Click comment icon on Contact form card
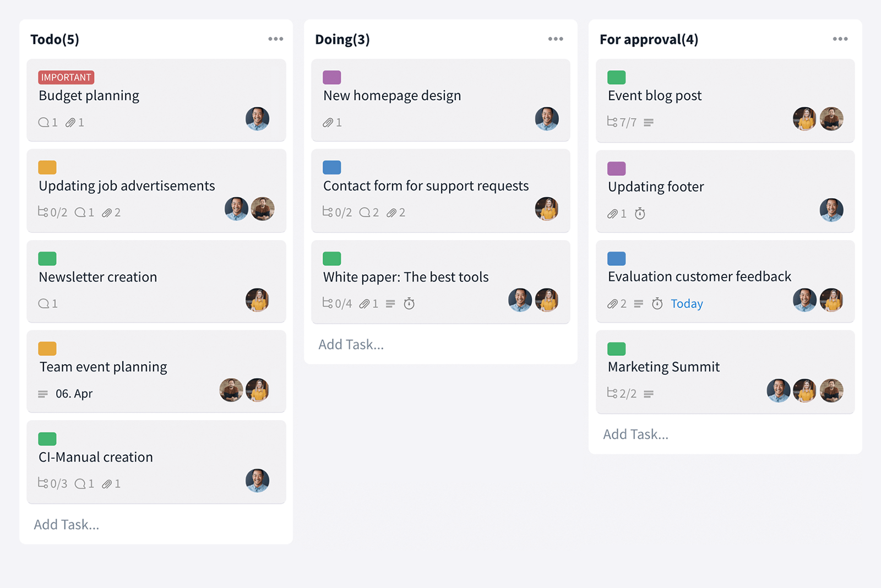This screenshot has height=588, width=881. pyautogui.click(x=365, y=213)
